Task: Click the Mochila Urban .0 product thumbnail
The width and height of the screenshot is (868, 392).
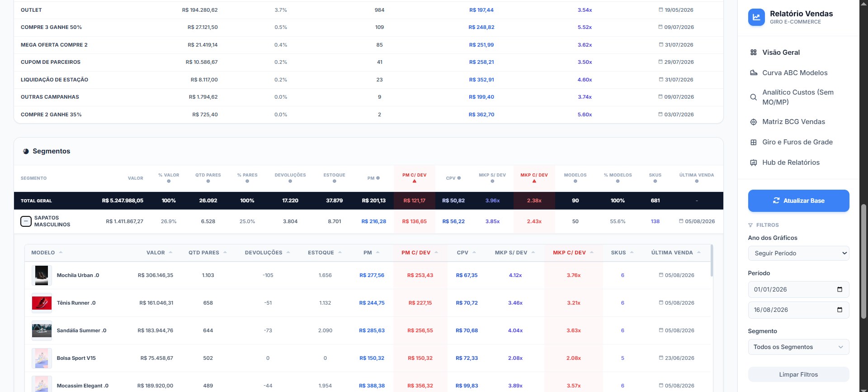Action: [x=42, y=275]
